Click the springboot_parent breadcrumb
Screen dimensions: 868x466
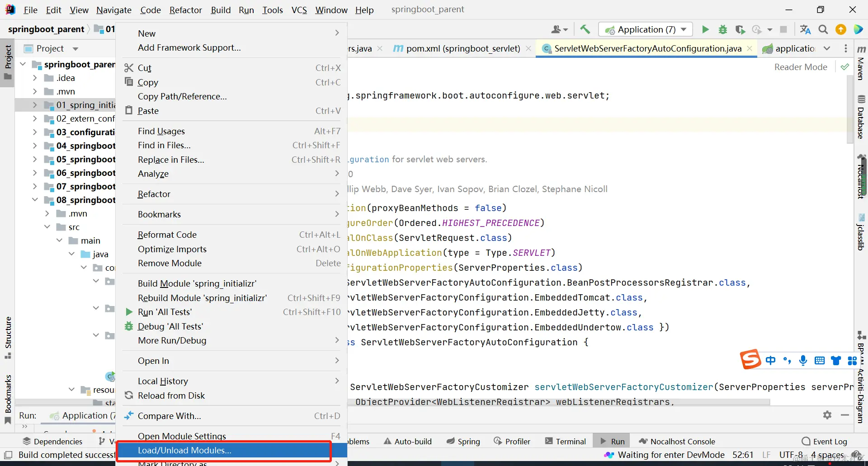coord(46,29)
